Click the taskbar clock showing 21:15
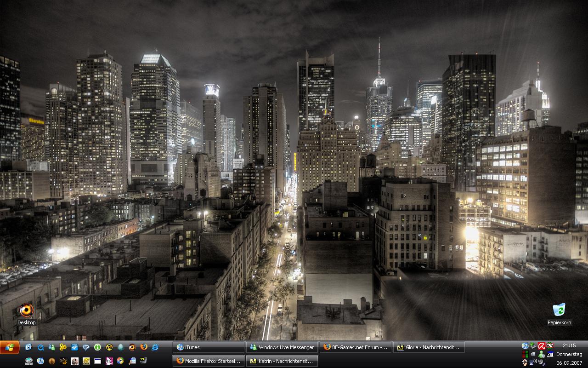 coord(569,345)
